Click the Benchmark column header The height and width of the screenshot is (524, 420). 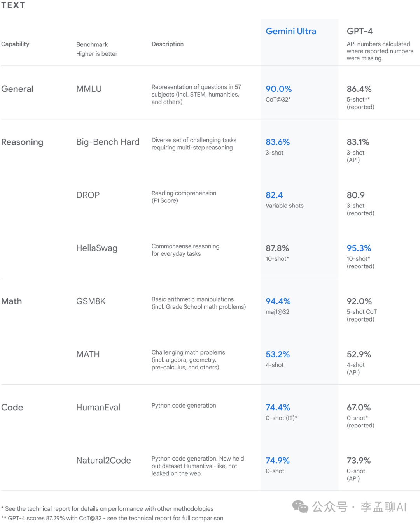(92, 44)
